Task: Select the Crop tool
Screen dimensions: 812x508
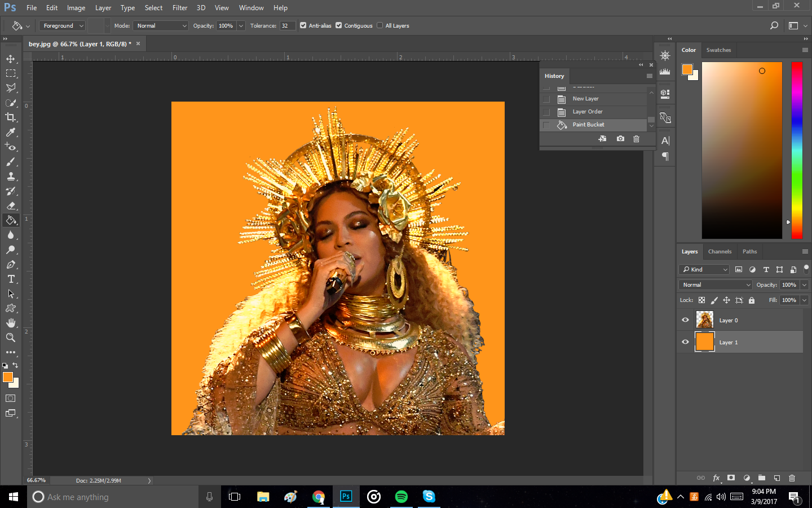Action: click(x=11, y=117)
